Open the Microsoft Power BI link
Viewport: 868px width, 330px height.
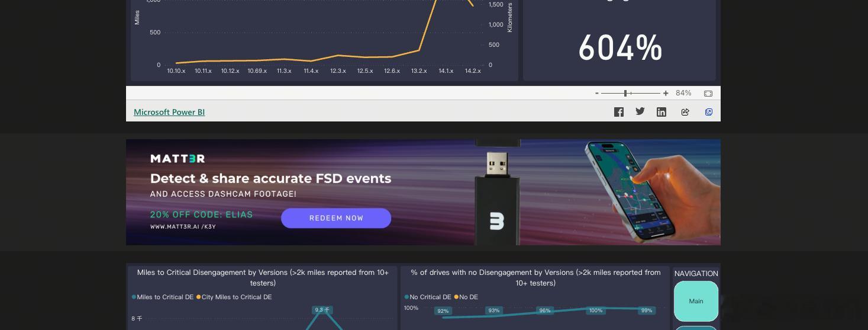169,112
